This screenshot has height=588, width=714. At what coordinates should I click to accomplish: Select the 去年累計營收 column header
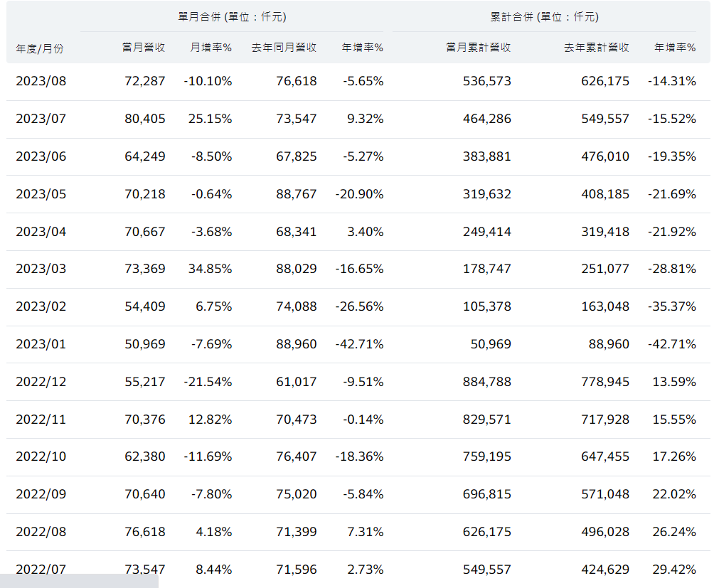[596, 48]
